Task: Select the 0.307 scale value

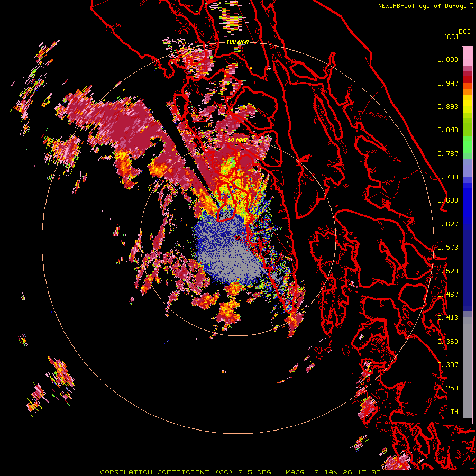Action: click(448, 365)
